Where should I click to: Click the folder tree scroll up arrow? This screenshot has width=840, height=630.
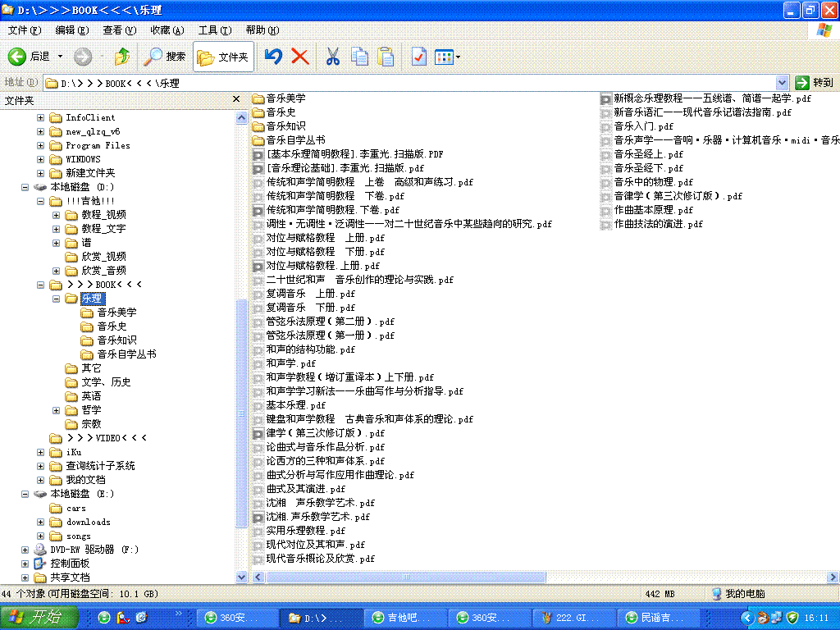tap(241, 117)
